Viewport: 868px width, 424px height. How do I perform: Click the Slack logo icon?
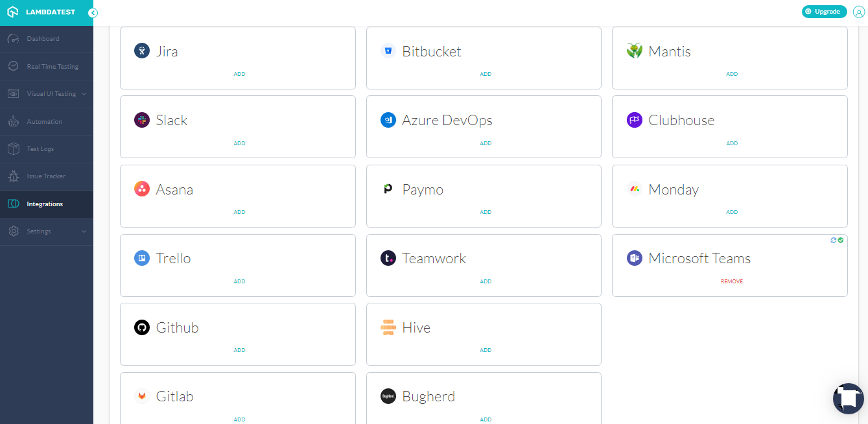pyautogui.click(x=142, y=120)
